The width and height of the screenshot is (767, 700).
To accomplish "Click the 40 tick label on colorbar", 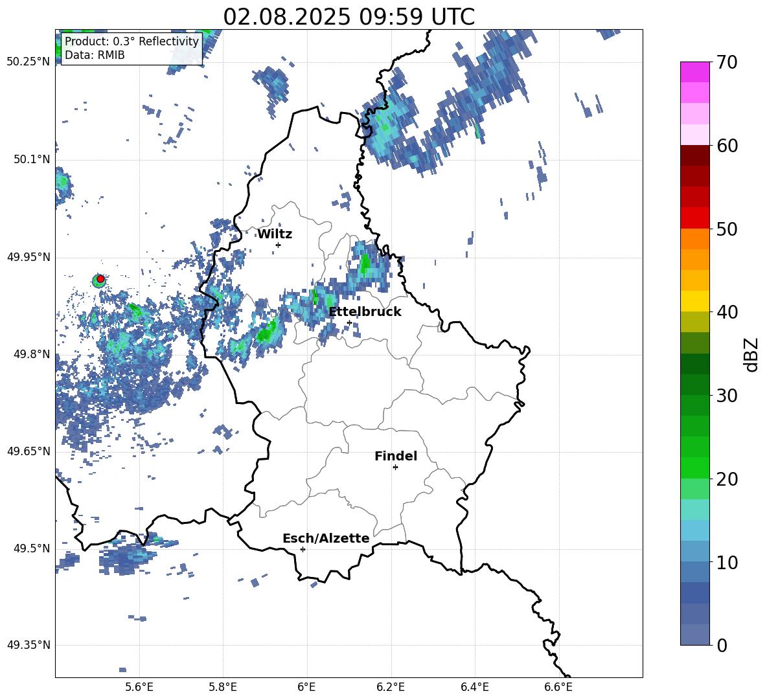I will (727, 312).
